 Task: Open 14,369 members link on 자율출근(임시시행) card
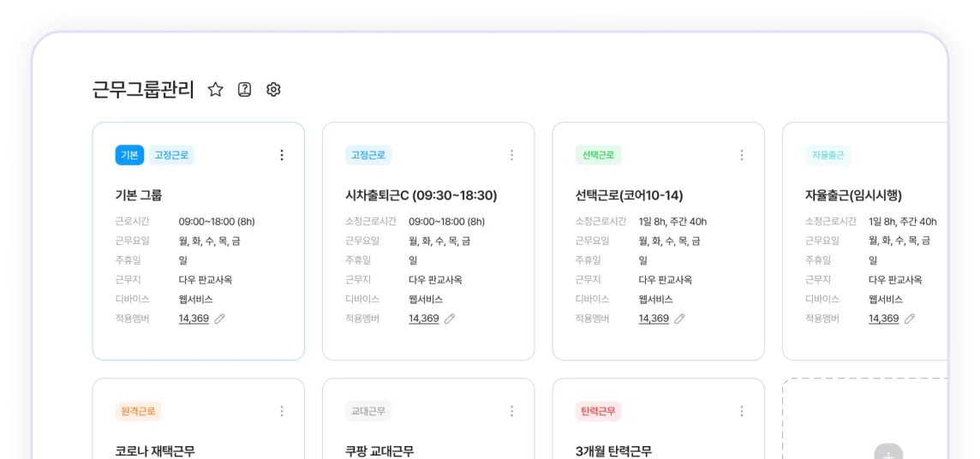pos(884,319)
